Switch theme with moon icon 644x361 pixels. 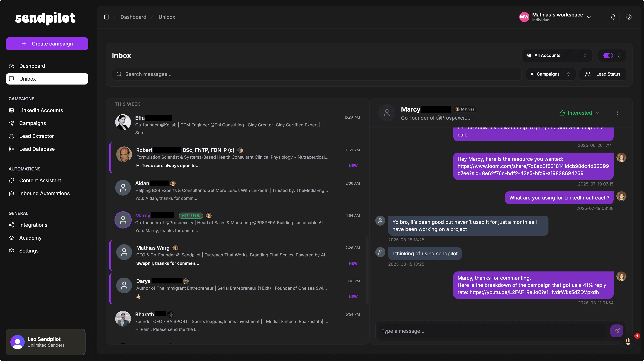[629, 17]
